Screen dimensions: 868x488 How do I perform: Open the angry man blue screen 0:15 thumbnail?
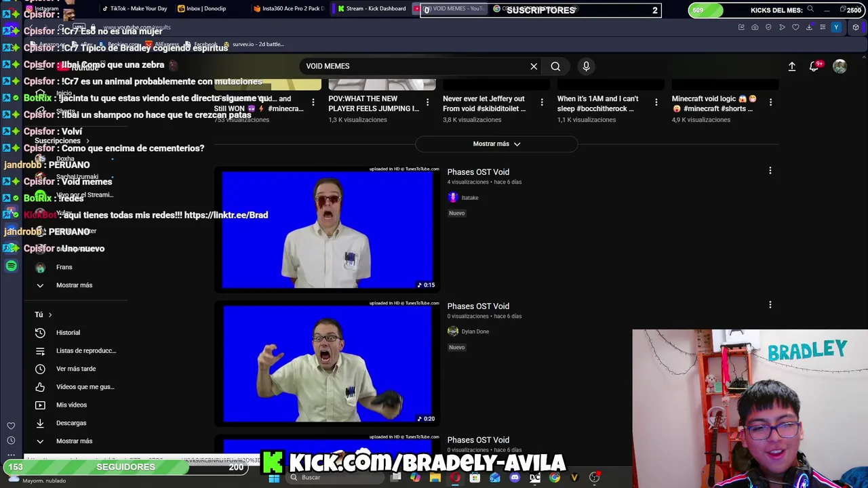pos(327,229)
